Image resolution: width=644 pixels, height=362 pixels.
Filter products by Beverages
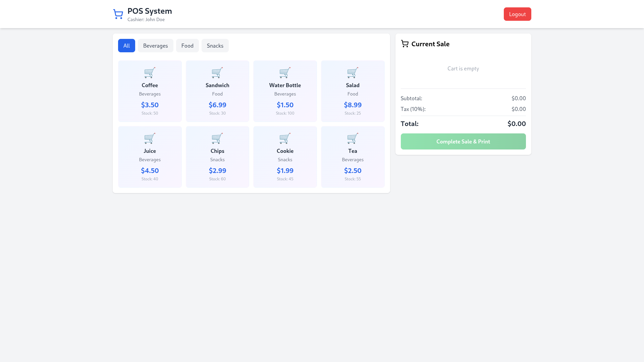pyautogui.click(x=155, y=46)
